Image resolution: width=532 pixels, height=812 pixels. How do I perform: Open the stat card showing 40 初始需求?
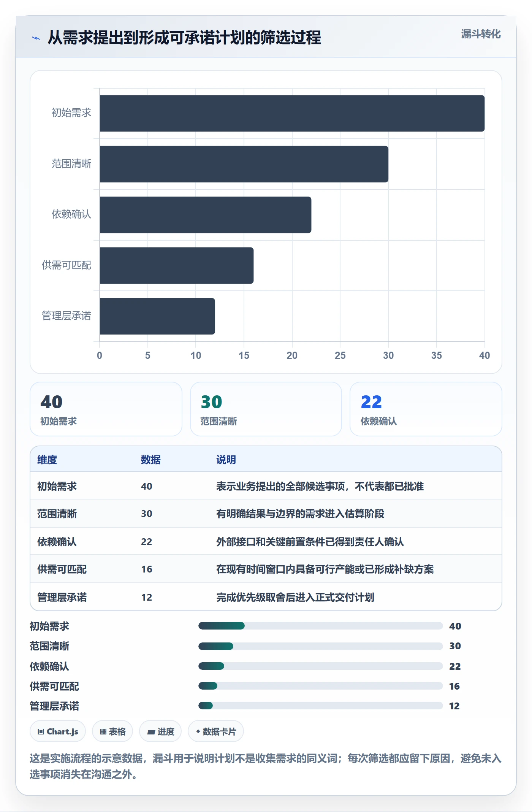click(106, 409)
